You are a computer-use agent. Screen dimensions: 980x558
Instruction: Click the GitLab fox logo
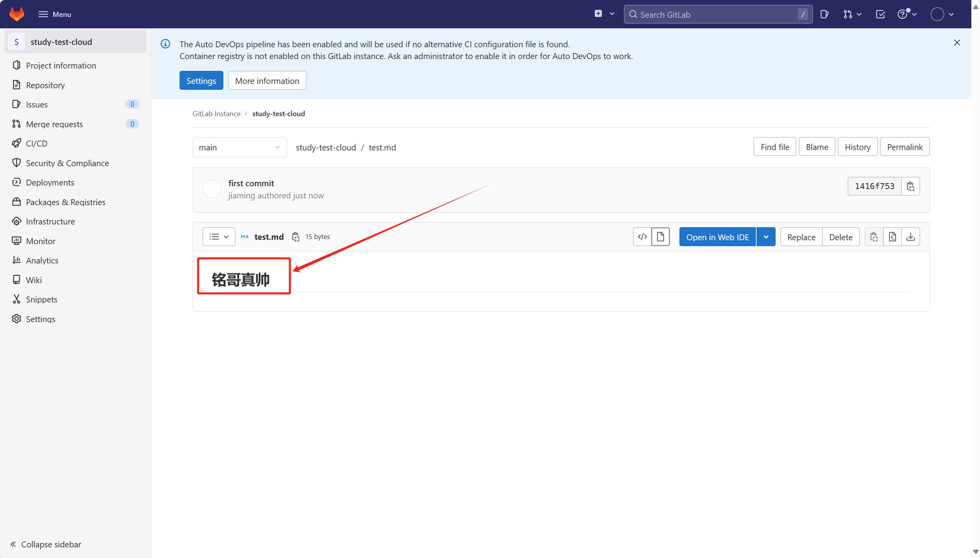click(17, 14)
